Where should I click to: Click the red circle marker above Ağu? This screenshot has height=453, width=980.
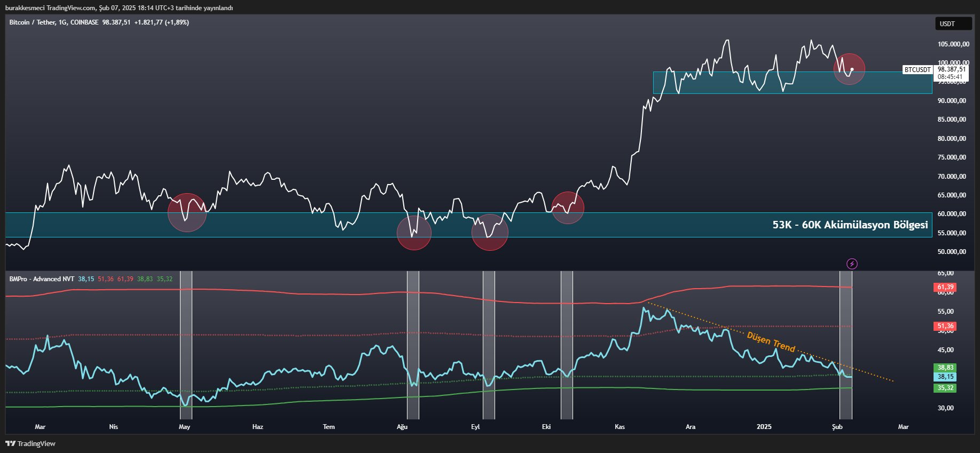pos(414,233)
